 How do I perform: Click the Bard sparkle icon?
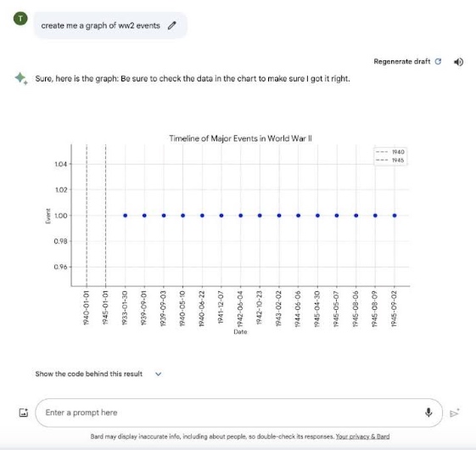click(x=21, y=78)
